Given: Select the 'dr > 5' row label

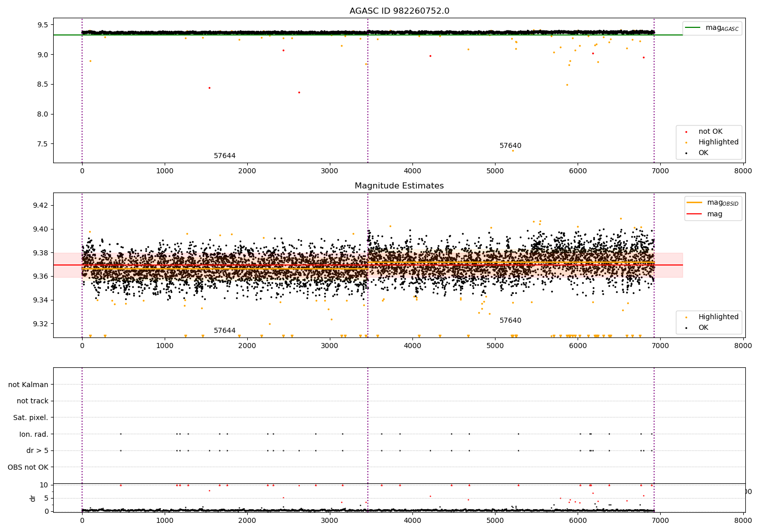Looking at the screenshot, I should click(37, 451).
